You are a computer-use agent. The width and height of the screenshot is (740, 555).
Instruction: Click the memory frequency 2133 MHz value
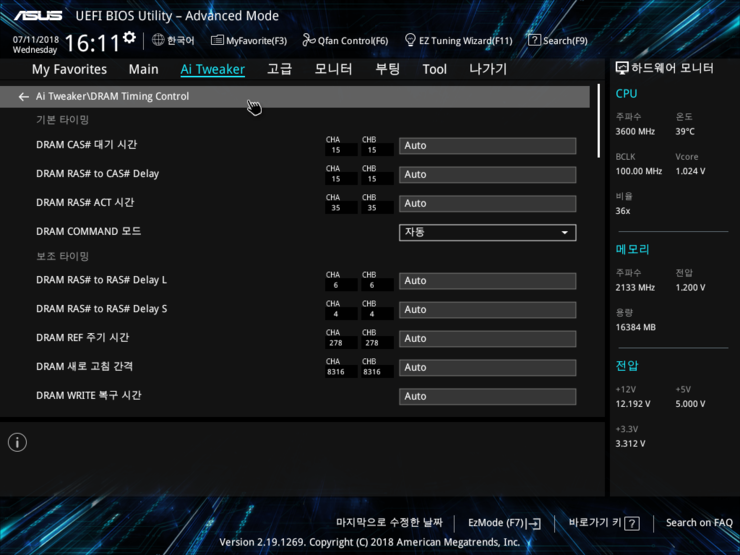pos(635,287)
